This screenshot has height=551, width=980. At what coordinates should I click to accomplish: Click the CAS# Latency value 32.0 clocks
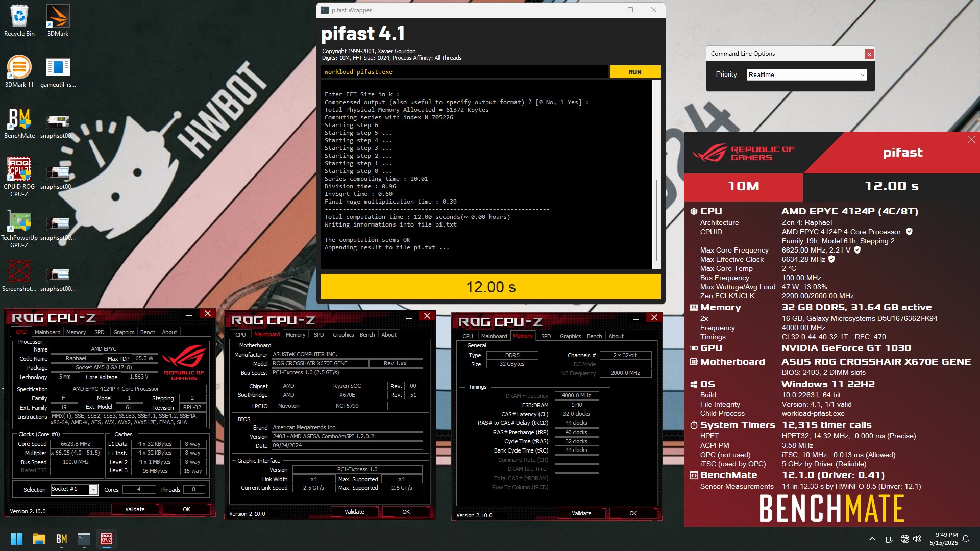coord(576,414)
